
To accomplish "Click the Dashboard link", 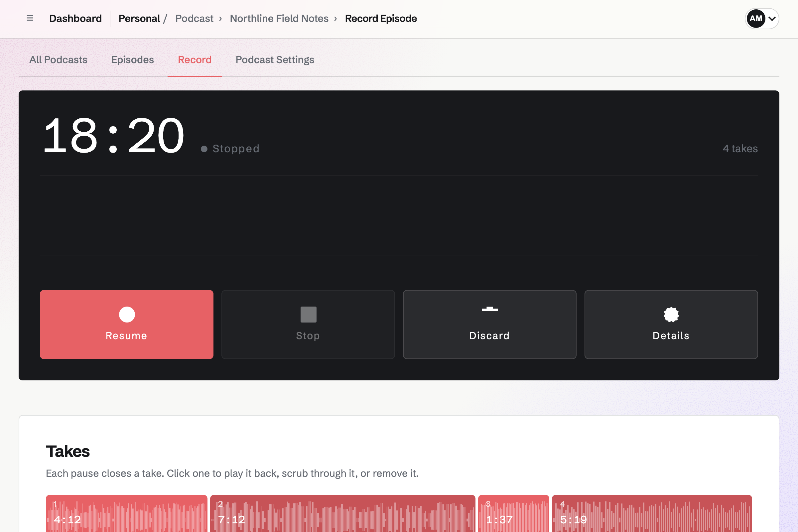I will (75, 18).
